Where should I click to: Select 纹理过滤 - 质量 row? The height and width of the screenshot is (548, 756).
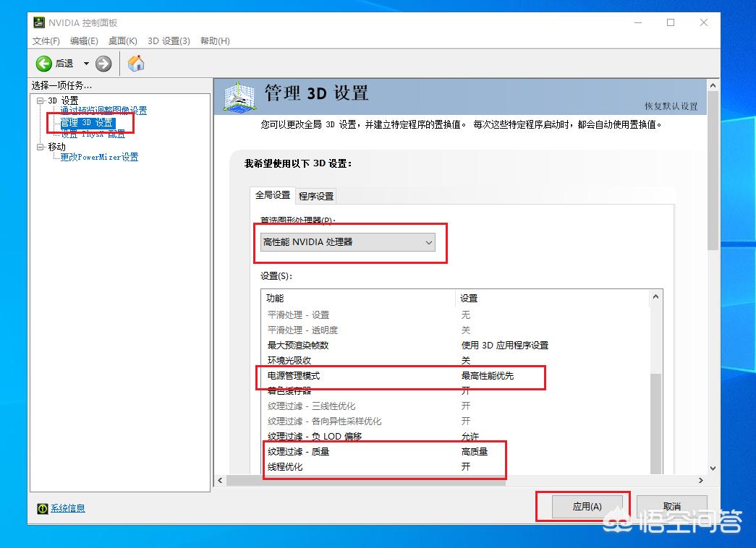pyautogui.click(x=455, y=452)
